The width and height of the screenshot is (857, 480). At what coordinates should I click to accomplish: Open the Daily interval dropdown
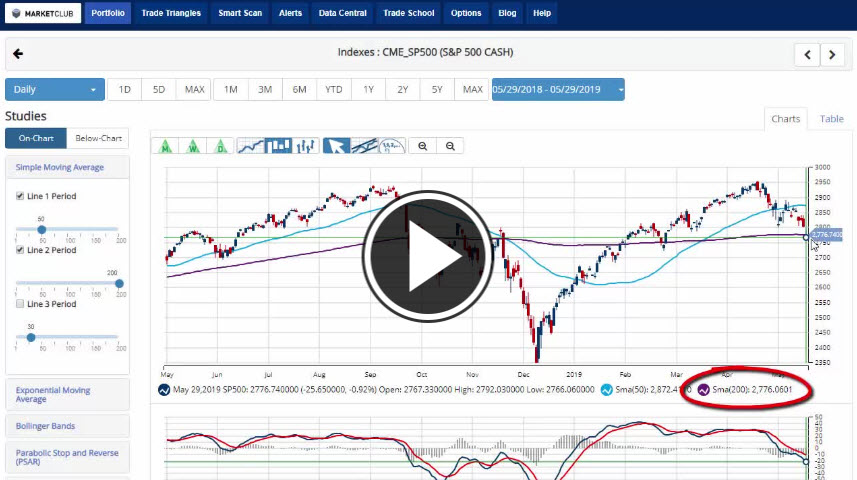click(x=55, y=90)
